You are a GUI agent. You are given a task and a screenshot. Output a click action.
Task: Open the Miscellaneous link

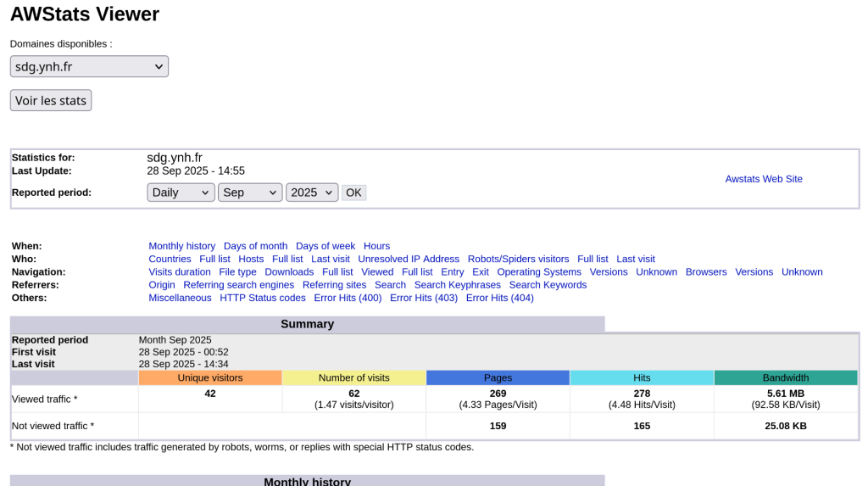click(x=180, y=299)
